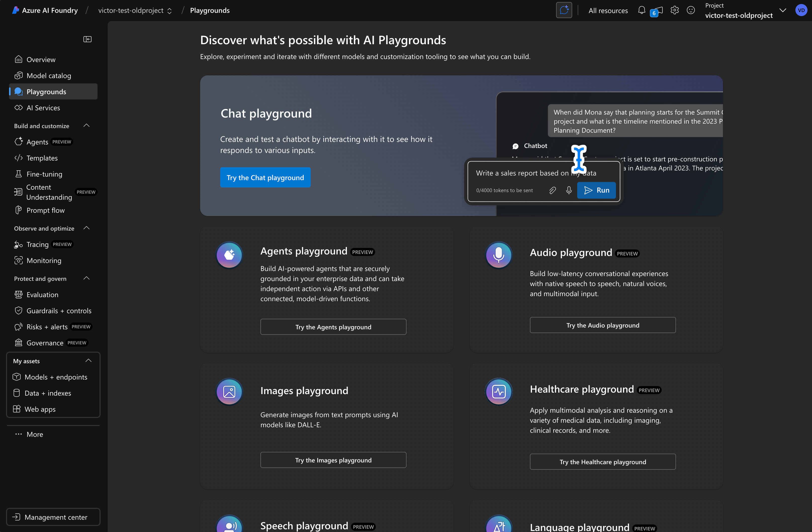Image resolution: width=812 pixels, height=532 pixels.
Task: Click the VD user avatar
Action: point(801,10)
